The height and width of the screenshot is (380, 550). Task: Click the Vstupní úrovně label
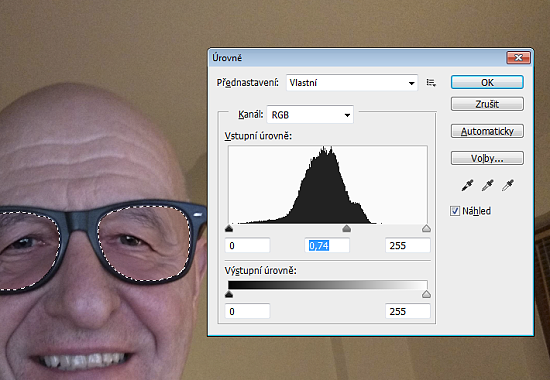click(x=258, y=136)
